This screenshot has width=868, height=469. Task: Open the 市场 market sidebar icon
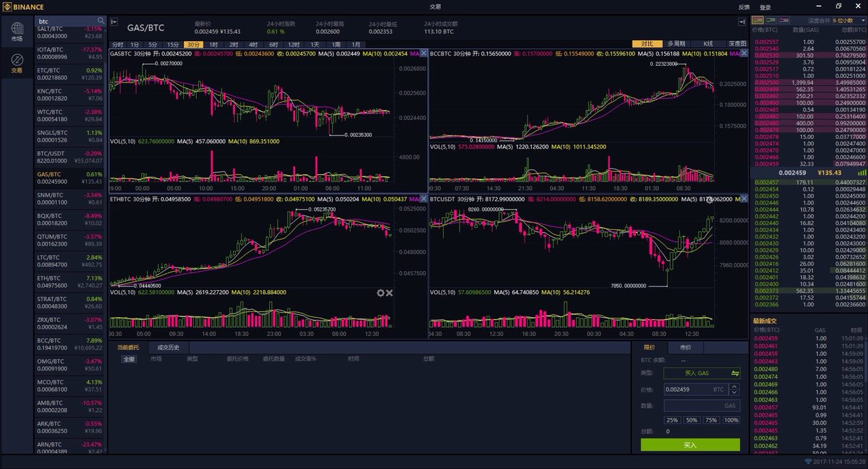click(x=17, y=32)
